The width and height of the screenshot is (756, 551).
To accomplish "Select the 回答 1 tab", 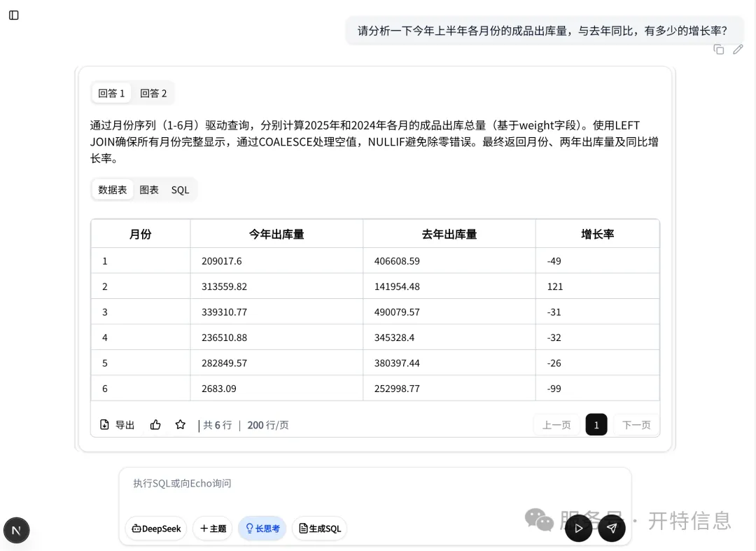I will [111, 93].
